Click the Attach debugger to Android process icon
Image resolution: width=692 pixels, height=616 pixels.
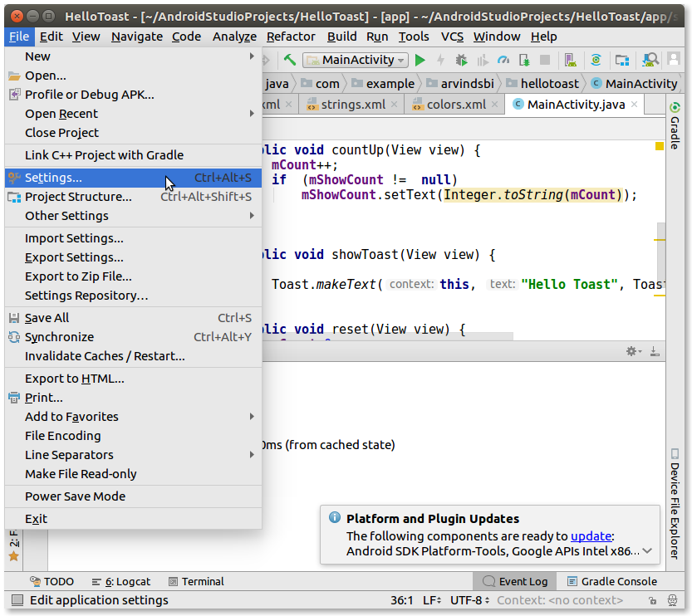(525, 60)
